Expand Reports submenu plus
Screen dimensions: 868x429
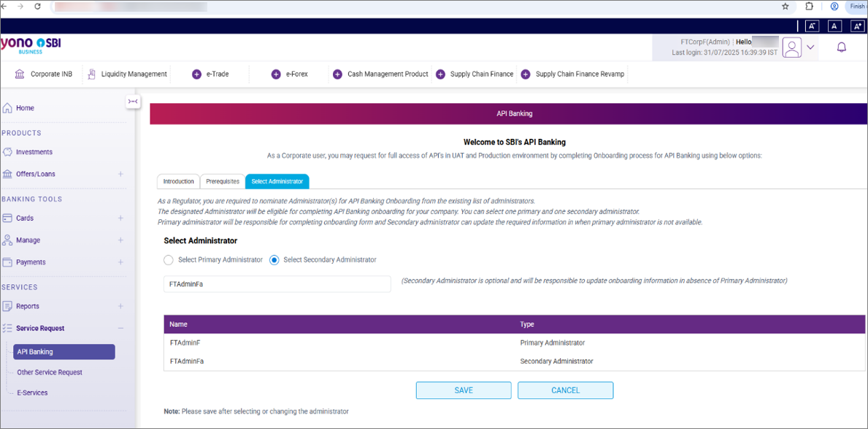pos(120,306)
